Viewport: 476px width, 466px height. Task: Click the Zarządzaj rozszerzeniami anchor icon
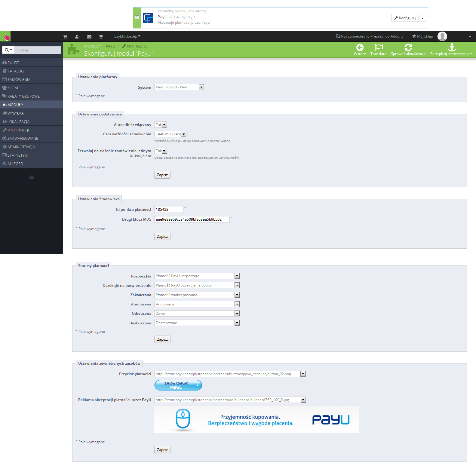(452, 48)
